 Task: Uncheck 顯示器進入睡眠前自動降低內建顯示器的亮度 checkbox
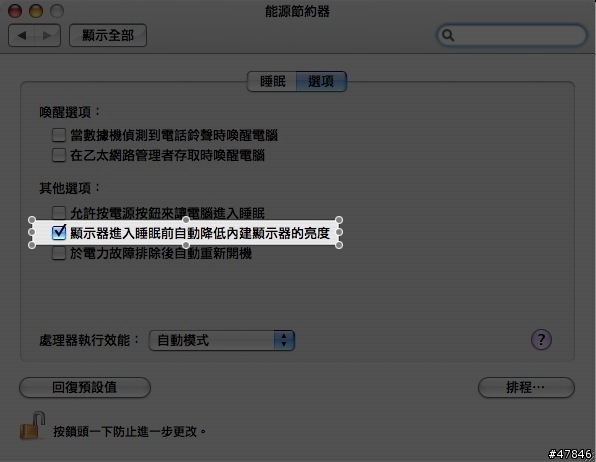pos(59,233)
